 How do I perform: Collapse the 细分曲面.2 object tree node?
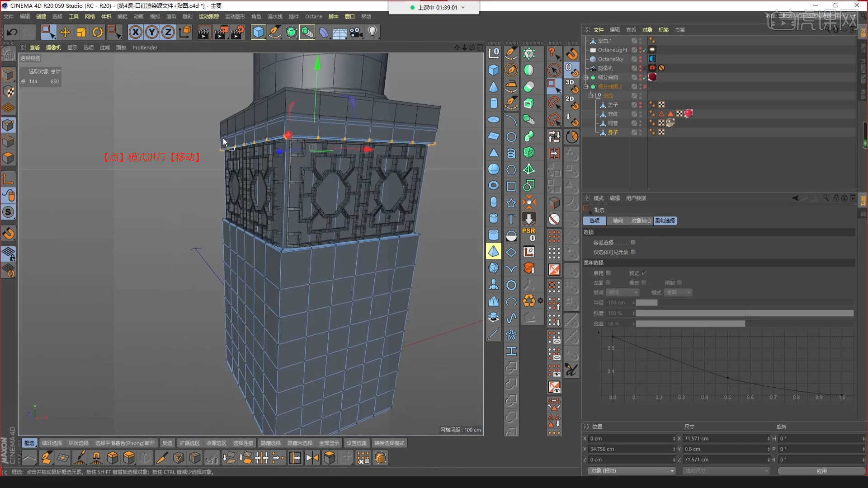click(586, 86)
